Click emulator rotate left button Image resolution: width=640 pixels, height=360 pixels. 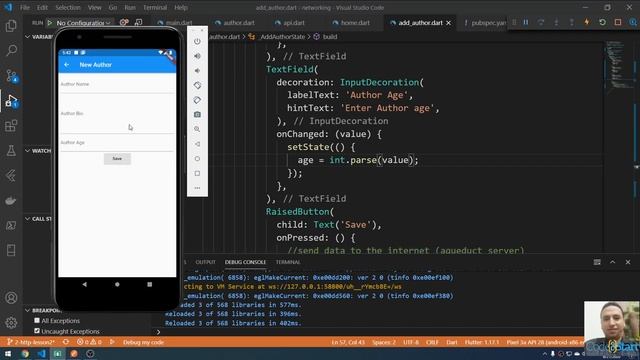coord(197,85)
